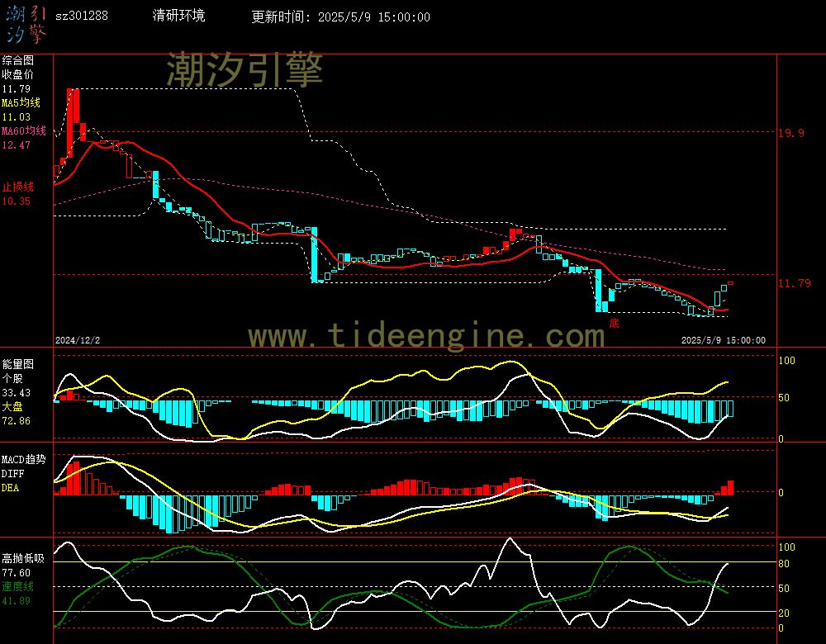The image size is (826, 644).
Task: Click the 大盘 value 72.86
Action: 17,421
